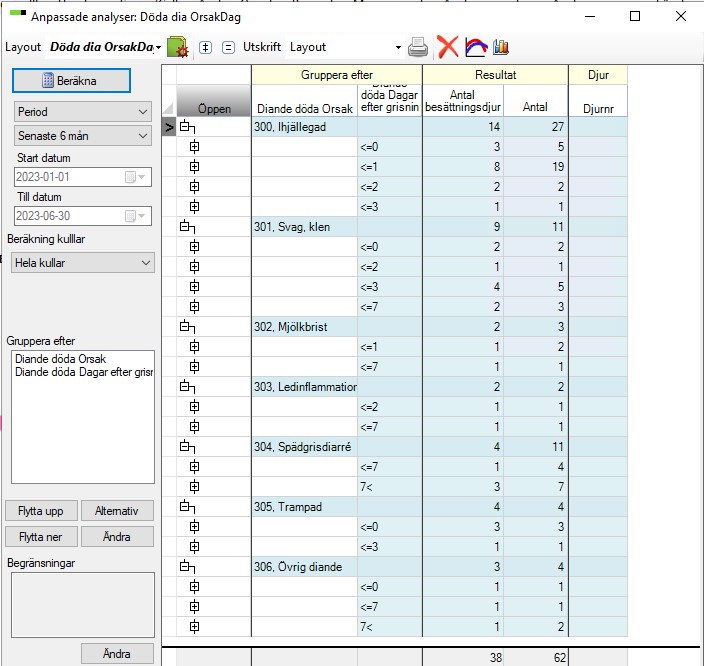Screen dimensions: 704x666
Task: Click the Antal besättningsdjur column header
Action: coord(463,101)
